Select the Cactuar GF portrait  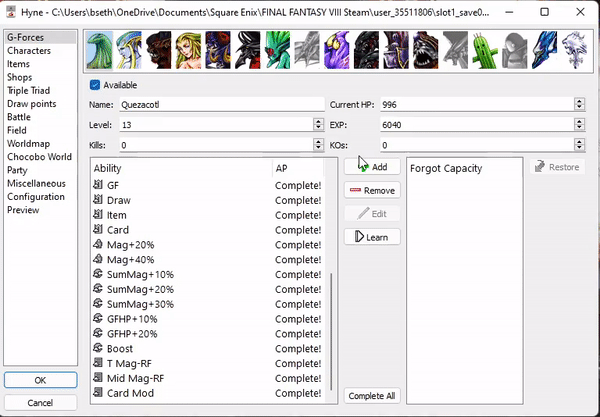[485, 50]
